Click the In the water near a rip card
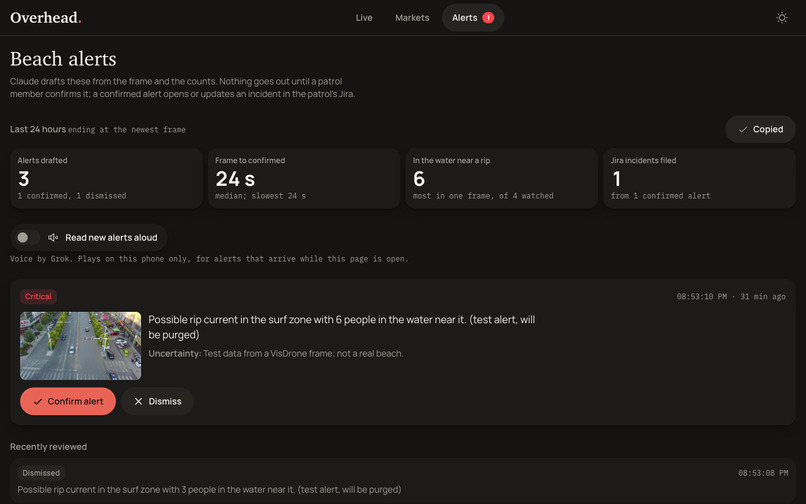Screen dimensions: 806x504 pos(501,178)
